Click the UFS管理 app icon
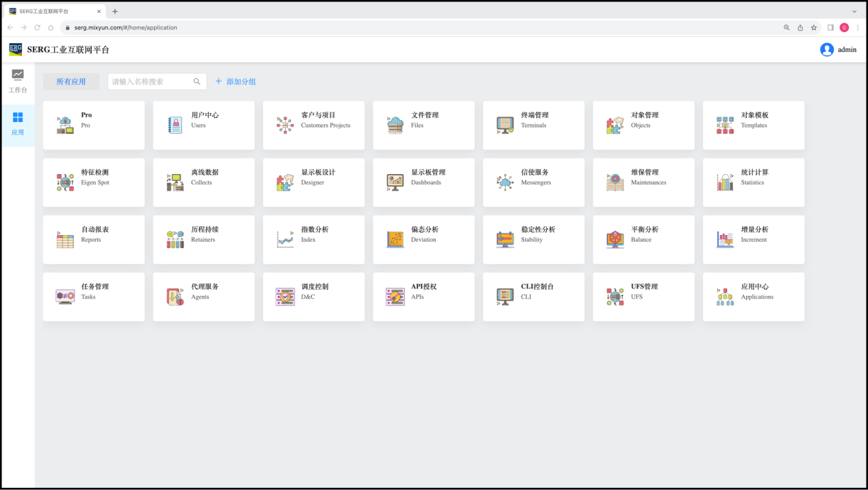The image size is (868, 490). point(615,297)
